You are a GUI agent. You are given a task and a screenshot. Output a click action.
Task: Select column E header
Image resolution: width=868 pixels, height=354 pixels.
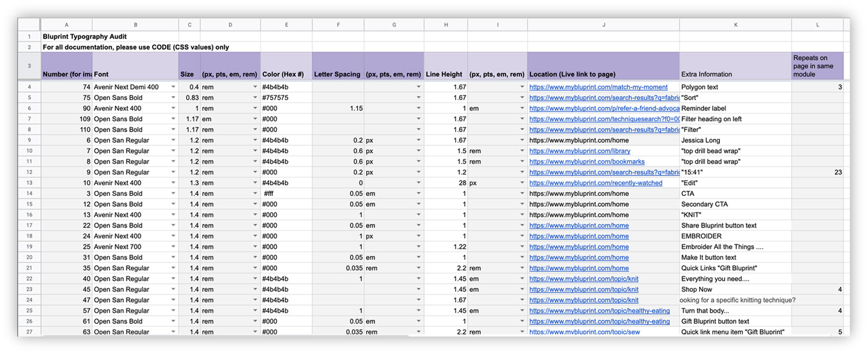point(286,25)
